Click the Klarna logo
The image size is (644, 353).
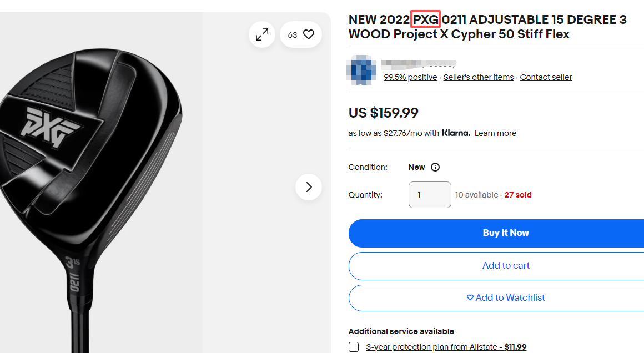tap(456, 133)
